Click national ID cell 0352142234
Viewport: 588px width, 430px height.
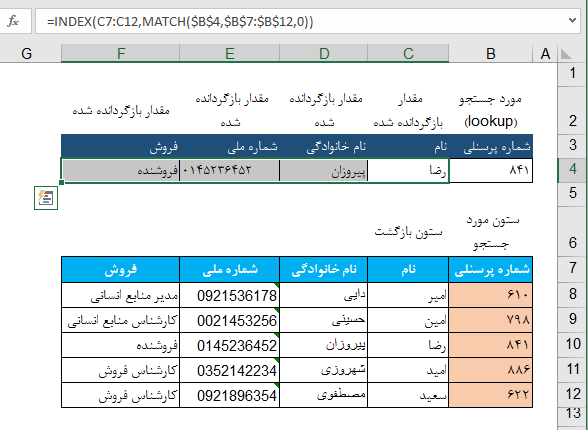coord(230,370)
